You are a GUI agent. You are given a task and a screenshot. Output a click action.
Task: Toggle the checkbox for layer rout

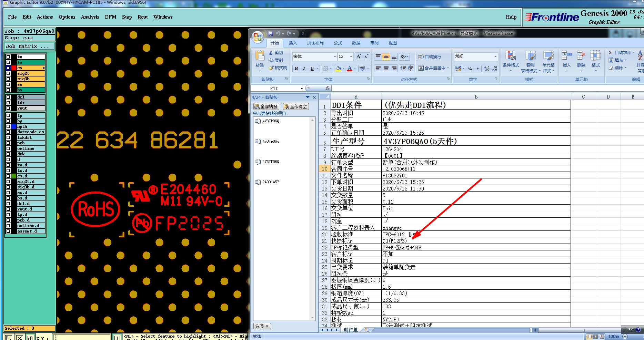pos(8,108)
